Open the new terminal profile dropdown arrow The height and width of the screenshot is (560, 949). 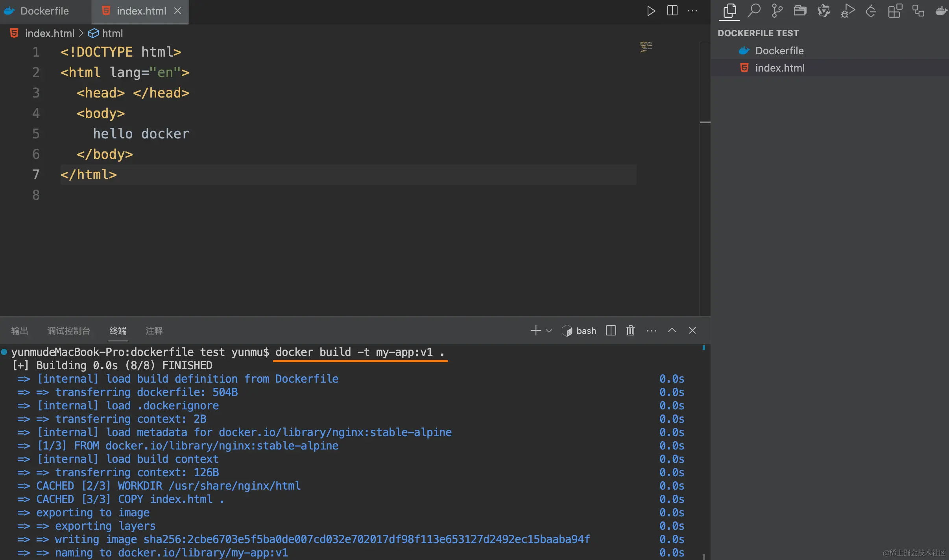coord(549,331)
